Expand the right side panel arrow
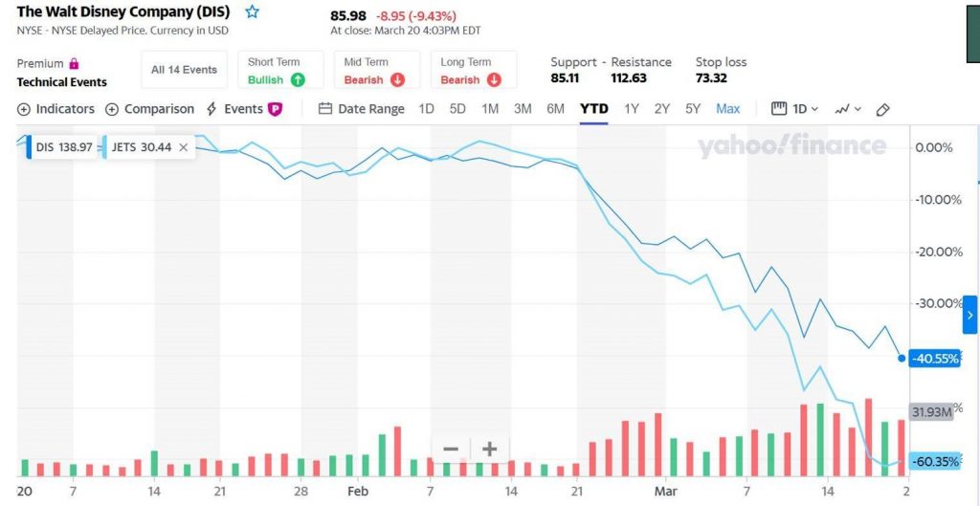This screenshot has width=980, height=506. click(970, 315)
